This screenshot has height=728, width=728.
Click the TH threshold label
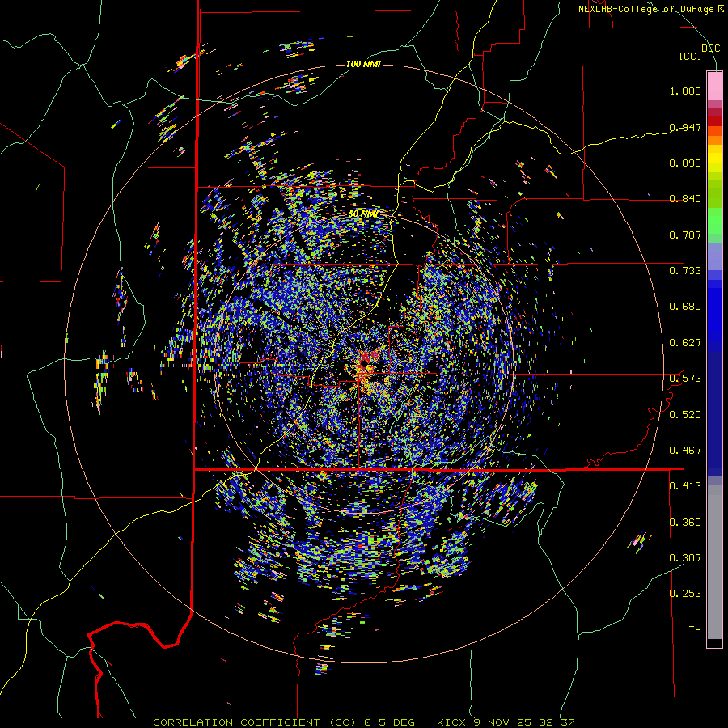695,630
